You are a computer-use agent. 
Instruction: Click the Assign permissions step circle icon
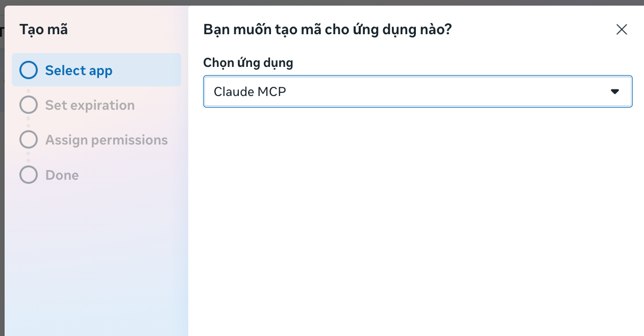coord(29,139)
